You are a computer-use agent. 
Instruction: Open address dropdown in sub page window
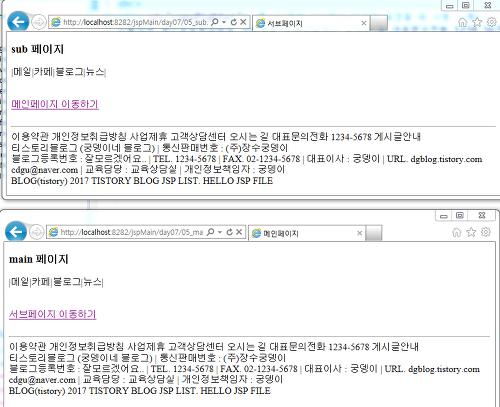224,22
